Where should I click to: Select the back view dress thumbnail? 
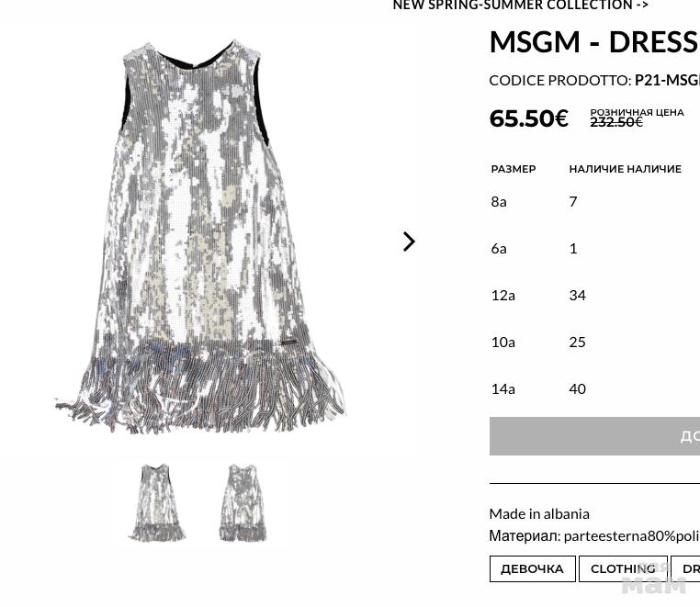coord(243,502)
